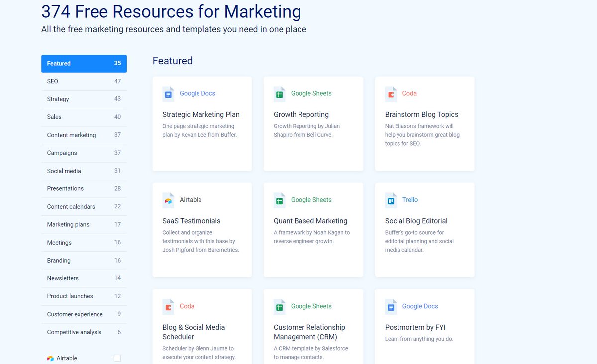
Task: Click the SEO count 47
Action: click(x=117, y=81)
